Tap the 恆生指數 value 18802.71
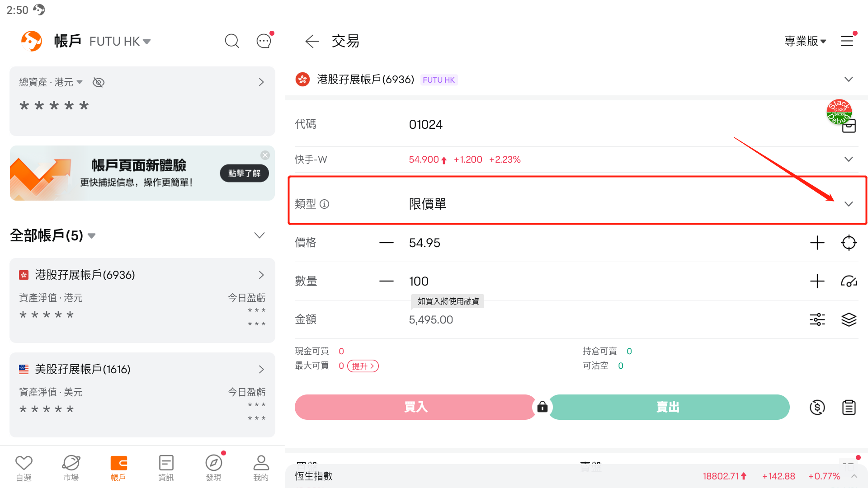Image resolution: width=868 pixels, height=488 pixels. point(725,476)
